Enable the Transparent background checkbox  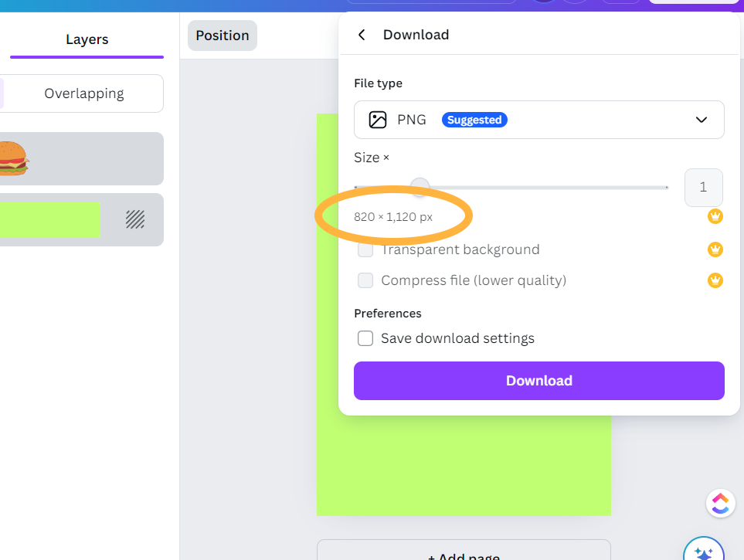365,249
